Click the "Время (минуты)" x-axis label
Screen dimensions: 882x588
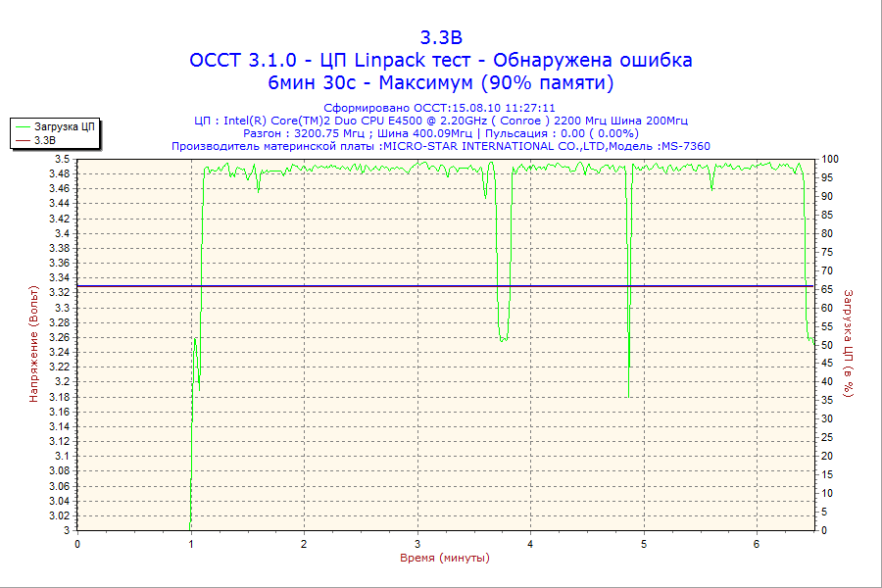[444, 558]
